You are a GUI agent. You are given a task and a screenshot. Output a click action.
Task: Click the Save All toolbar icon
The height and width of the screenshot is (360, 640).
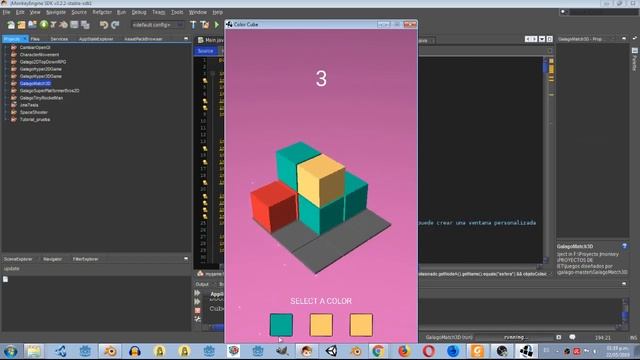point(85,25)
